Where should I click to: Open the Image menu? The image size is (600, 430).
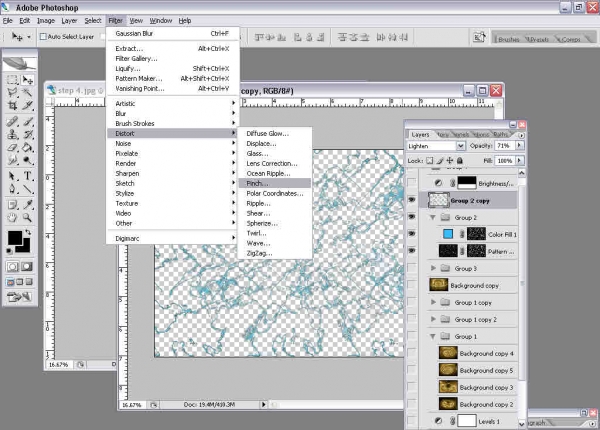tap(46, 21)
